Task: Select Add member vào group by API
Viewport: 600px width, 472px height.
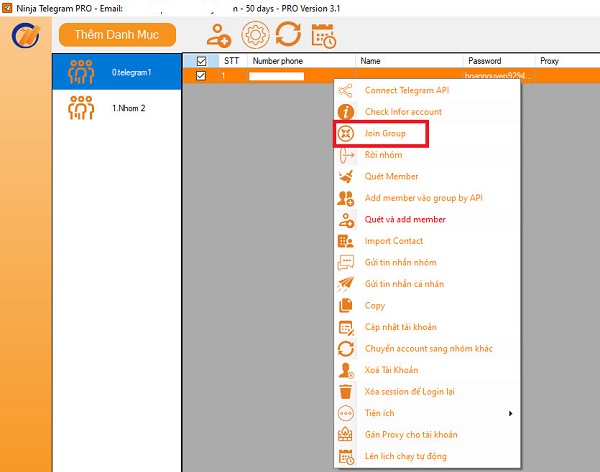Action: tap(427, 198)
